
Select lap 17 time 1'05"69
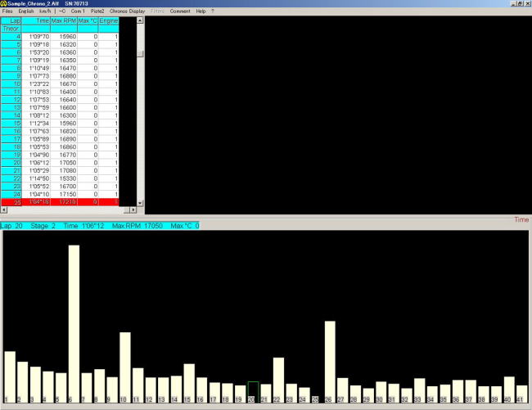point(36,139)
